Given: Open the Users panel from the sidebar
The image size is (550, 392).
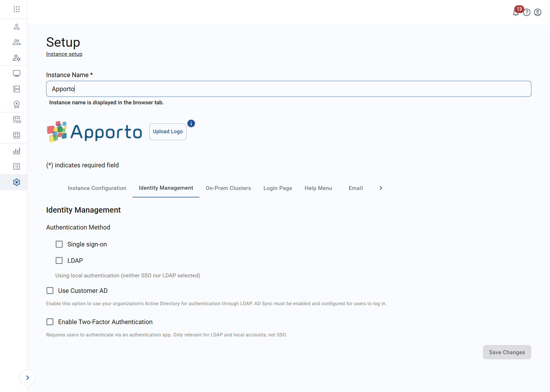Looking at the screenshot, I should [16, 27].
